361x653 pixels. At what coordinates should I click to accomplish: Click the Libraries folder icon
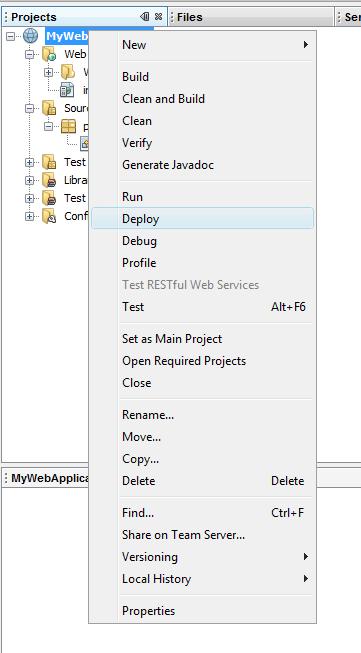(49, 180)
